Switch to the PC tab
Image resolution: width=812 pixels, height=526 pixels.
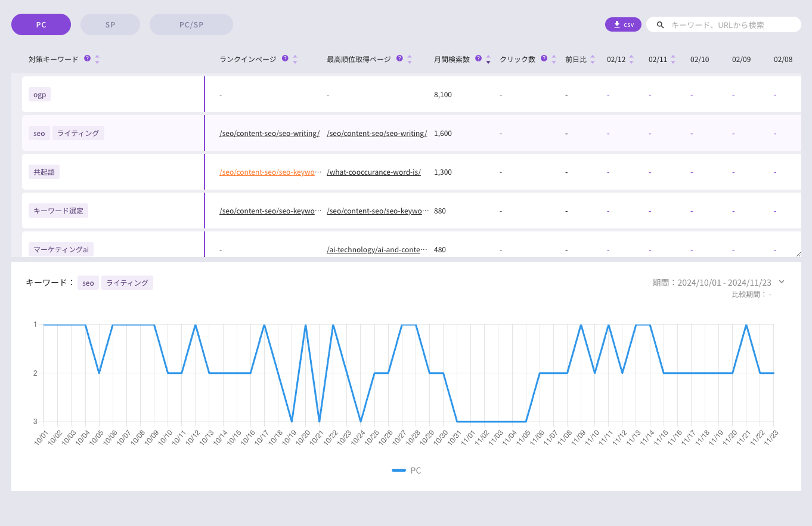coord(41,24)
